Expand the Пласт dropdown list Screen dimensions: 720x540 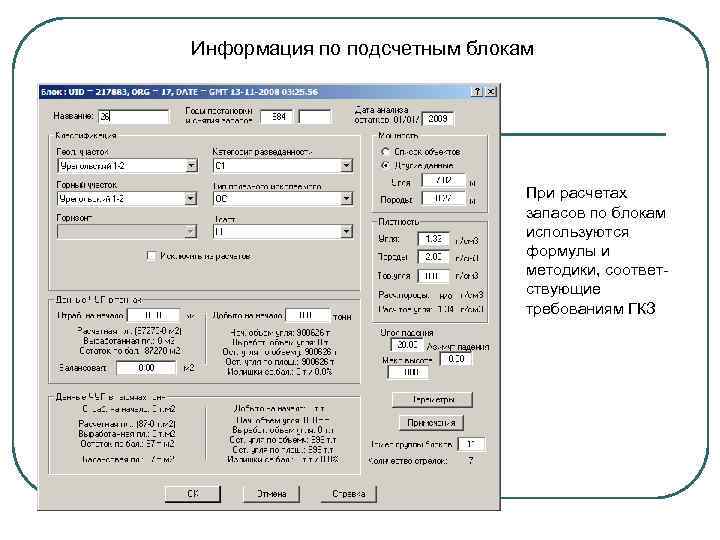point(347,231)
